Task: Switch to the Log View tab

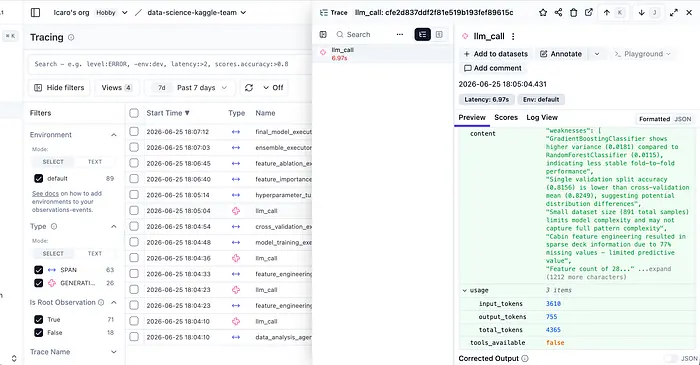Action: coord(542,117)
